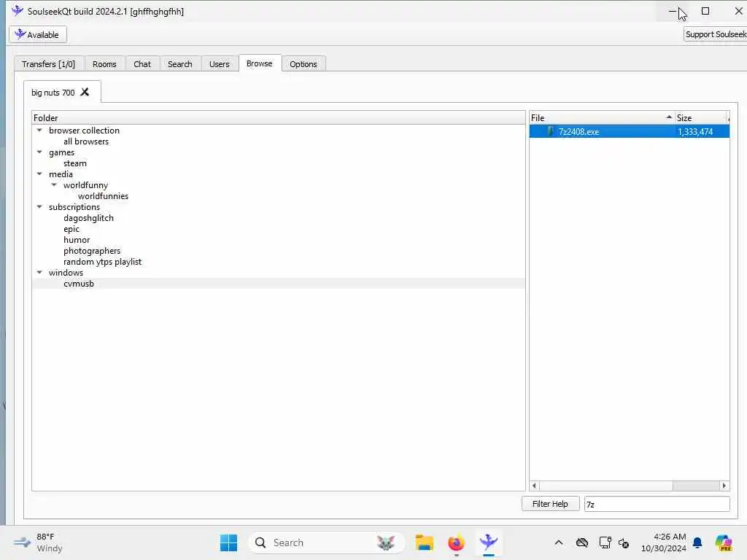Open the weather widget showing 88°F Windy
Screen dimensions: 747x560
38,542
